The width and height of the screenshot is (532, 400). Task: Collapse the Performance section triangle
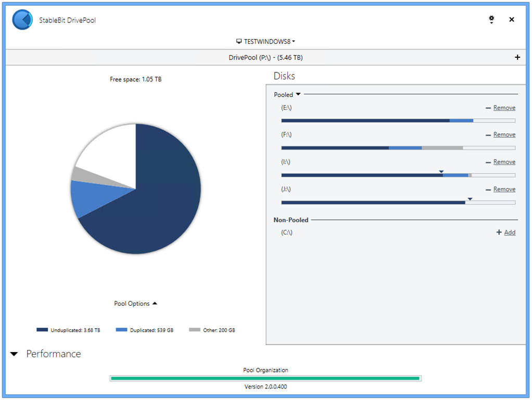coord(14,354)
